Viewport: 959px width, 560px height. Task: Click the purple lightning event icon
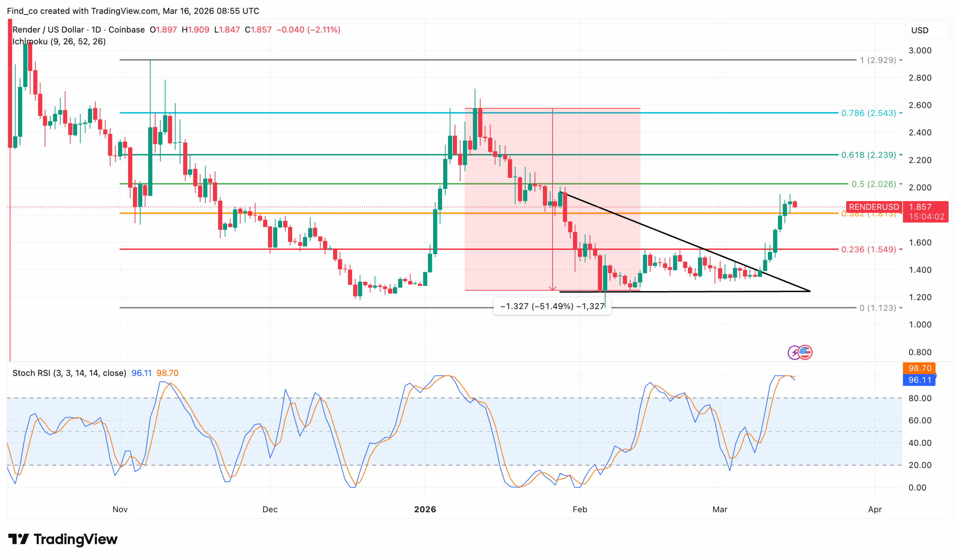point(794,352)
